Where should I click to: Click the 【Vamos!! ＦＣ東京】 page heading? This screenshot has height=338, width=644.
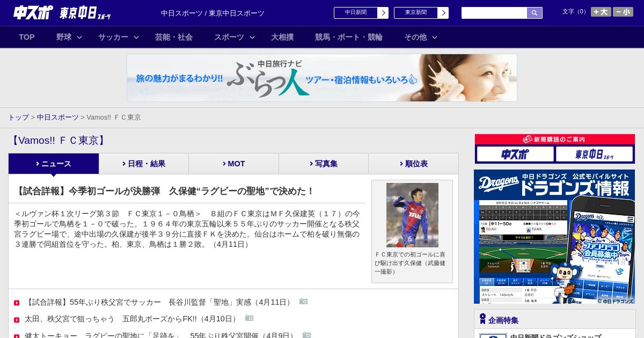(58, 141)
